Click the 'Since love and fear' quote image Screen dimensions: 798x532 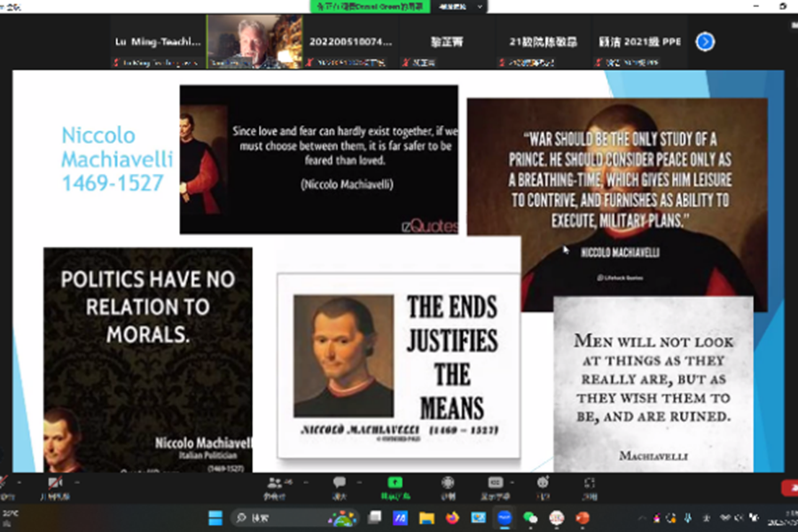[318, 160]
